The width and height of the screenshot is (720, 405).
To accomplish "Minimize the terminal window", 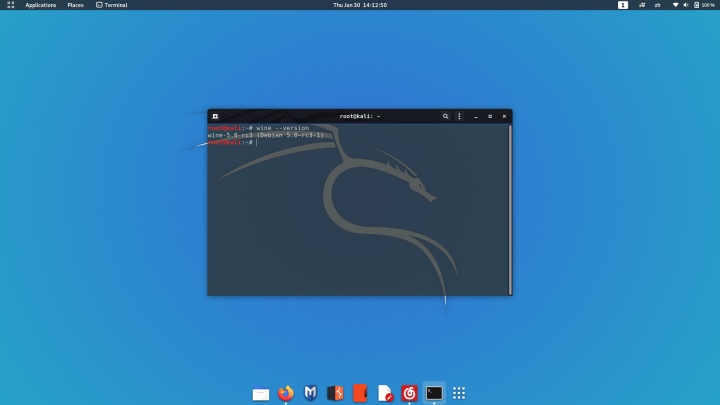I will tap(476, 117).
